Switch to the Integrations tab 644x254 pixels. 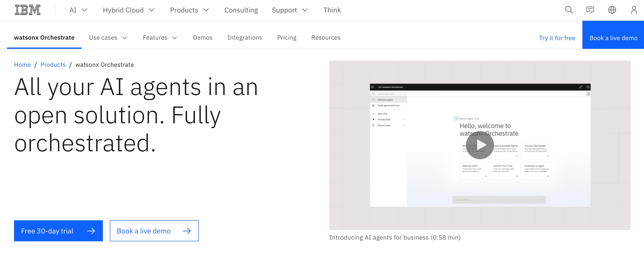click(x=244, y=37)
